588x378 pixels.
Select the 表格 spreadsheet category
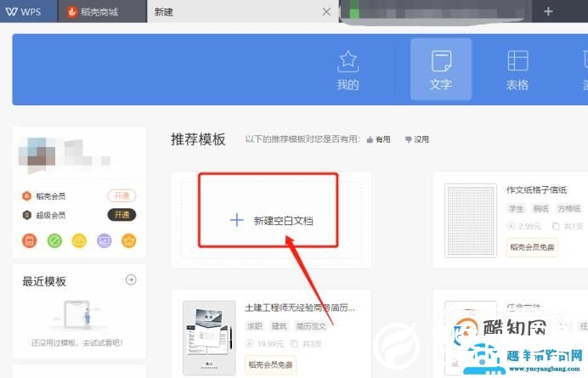[517, 71]
